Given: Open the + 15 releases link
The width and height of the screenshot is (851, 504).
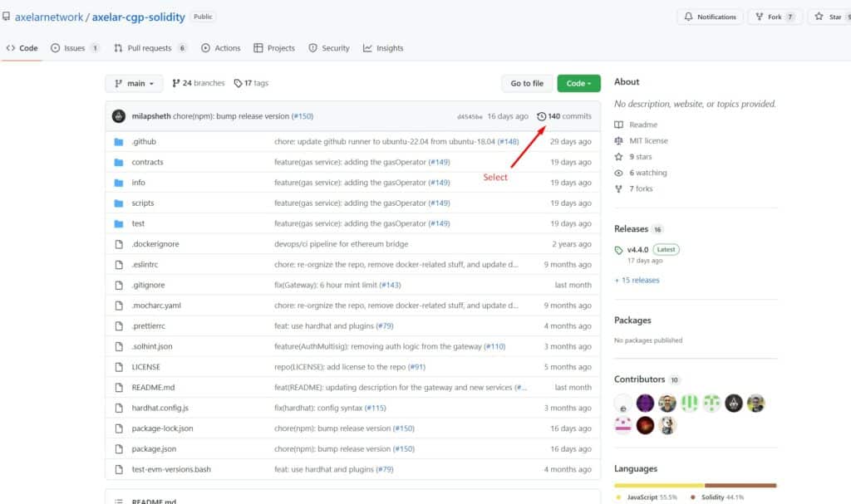Looking at the screenshot, I should (x=637, y=281).
